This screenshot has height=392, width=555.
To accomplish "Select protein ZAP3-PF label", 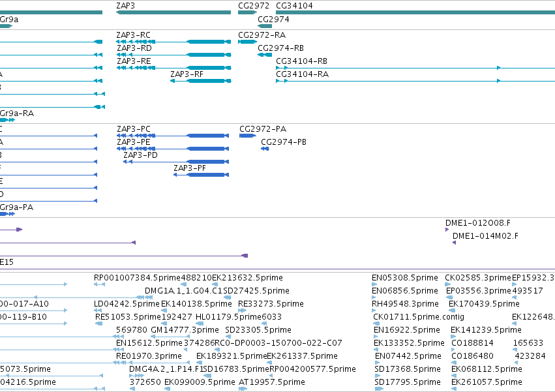I will point(190,168).
